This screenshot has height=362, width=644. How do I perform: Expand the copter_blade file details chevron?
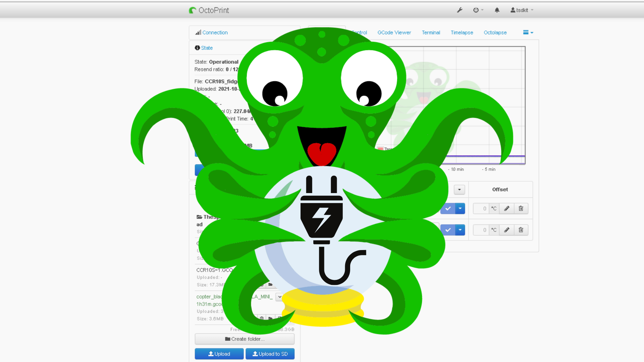[x=279, y=297]
